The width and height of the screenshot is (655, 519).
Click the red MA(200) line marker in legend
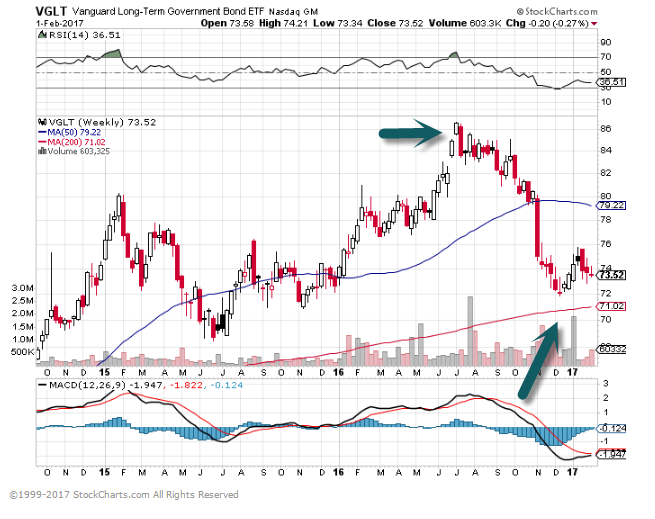pyautogui.click(x=42, y=142)
